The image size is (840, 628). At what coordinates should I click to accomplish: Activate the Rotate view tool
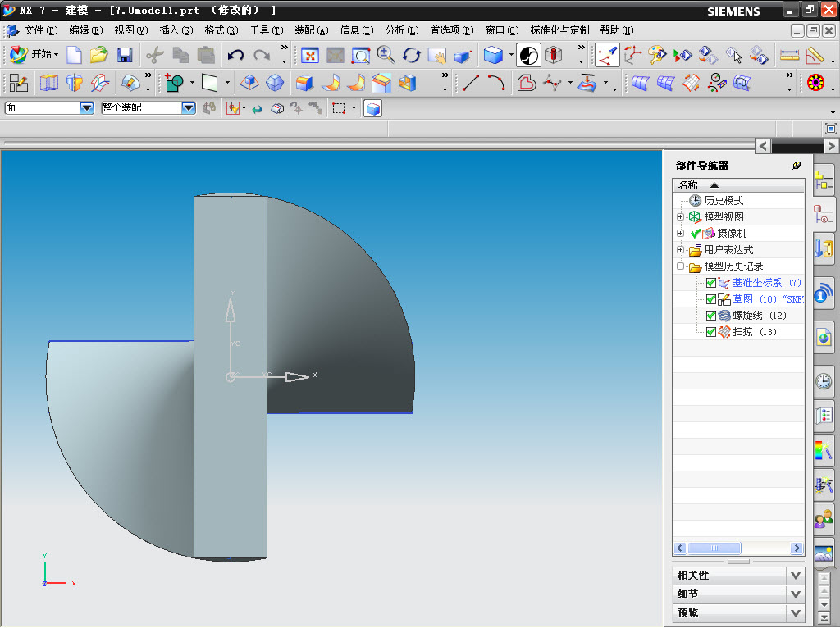click(412, 55)
